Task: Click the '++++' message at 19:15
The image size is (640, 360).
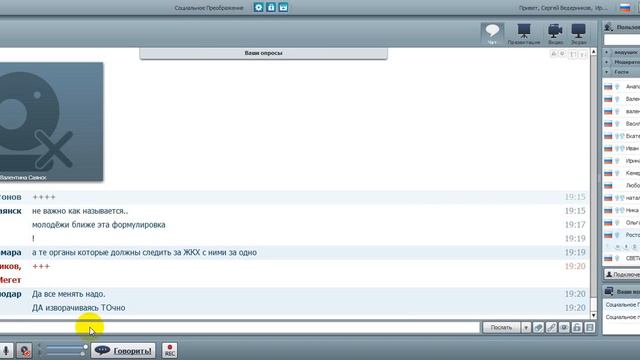Action: pyautogui.click(x=44, y=197)
